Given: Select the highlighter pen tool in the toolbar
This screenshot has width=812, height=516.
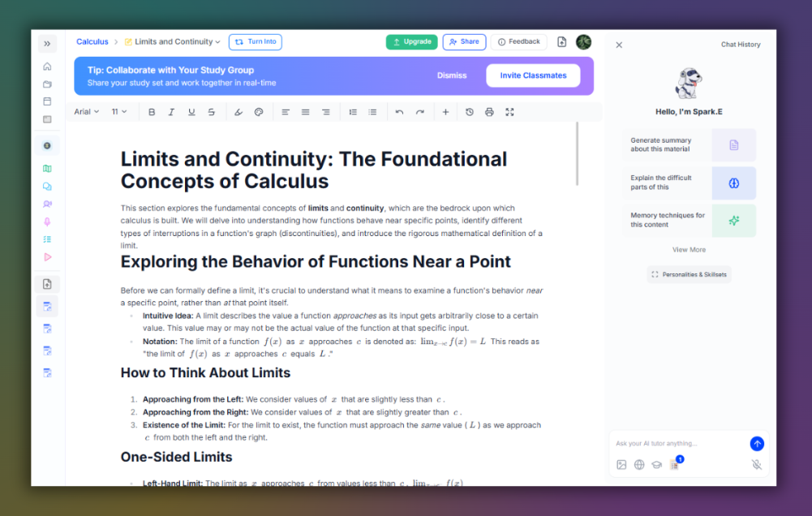Looking at the screenshot, I should point(238,111).
